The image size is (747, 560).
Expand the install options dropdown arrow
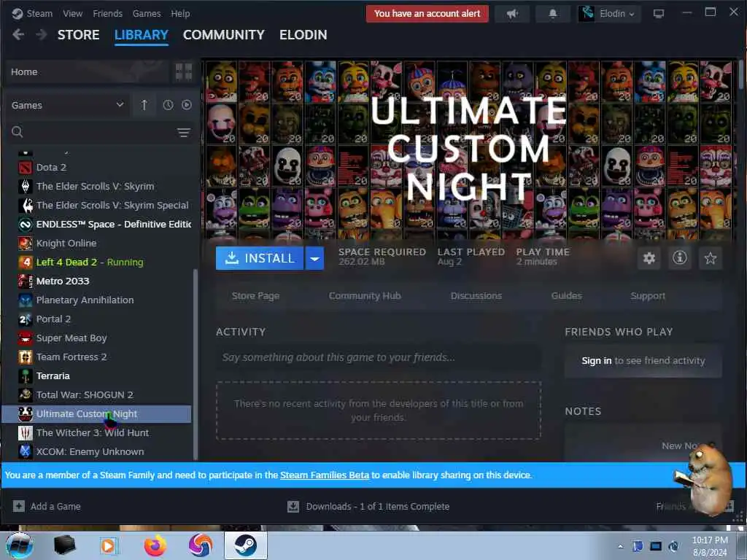[x=314, y=259]
